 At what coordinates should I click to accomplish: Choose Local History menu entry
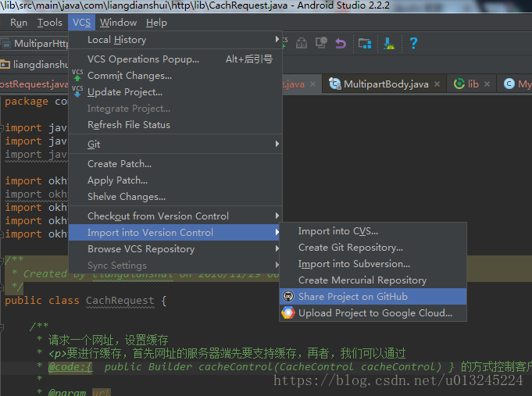click(176, 40)
